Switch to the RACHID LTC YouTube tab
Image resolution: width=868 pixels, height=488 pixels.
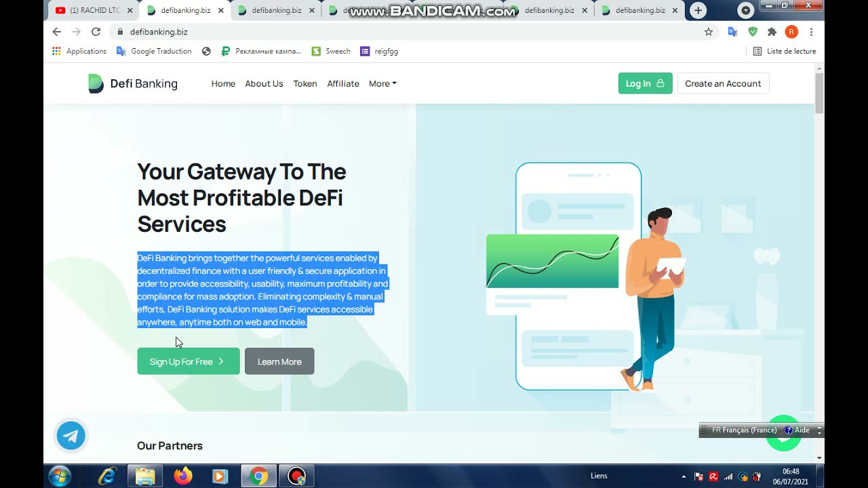pyautogui.click(x=94, y=10)
